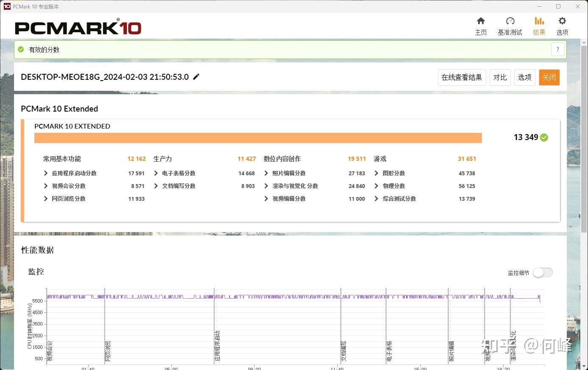Expand 渲染与视觉化 分数 row
The image size is (588, 370).
pyautogui.click(x=266, y=186)
